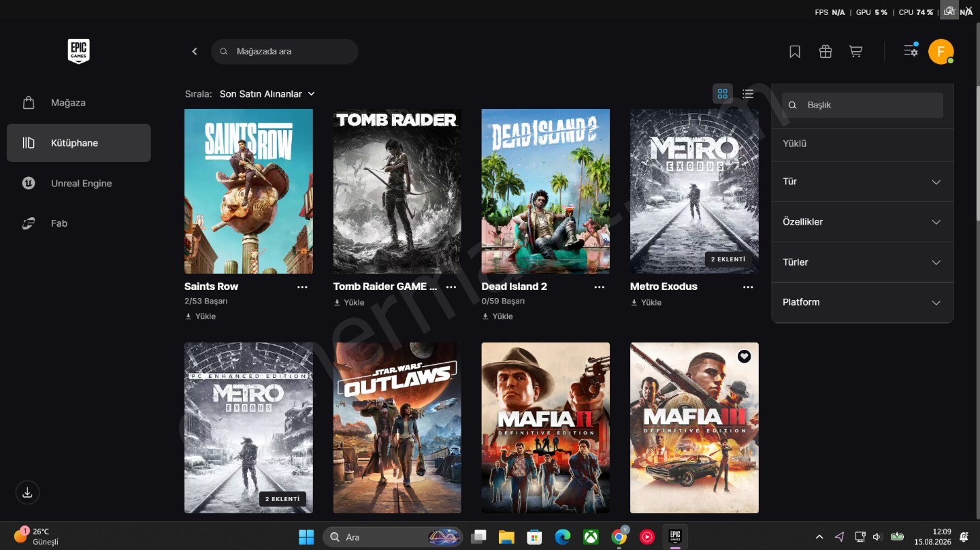Open Task View on the taskbar

click(478, 537)
